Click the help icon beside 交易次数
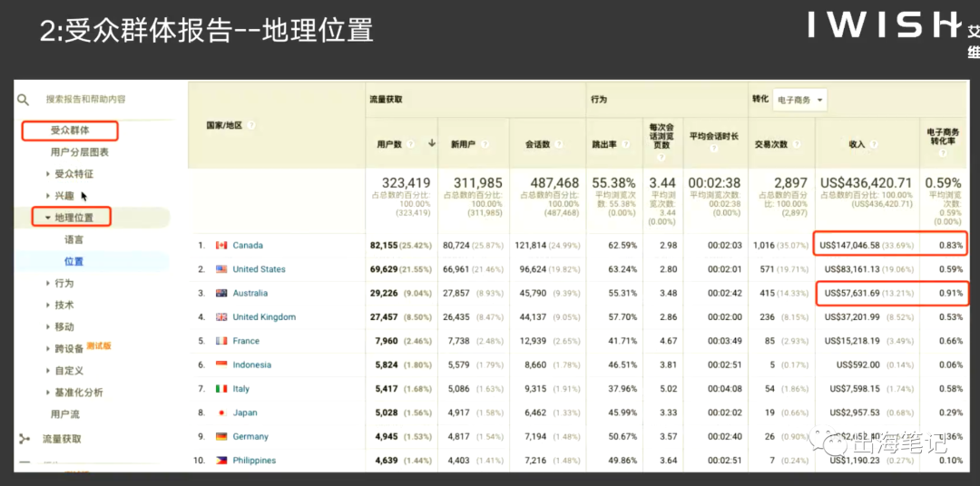 click(797, 144)
